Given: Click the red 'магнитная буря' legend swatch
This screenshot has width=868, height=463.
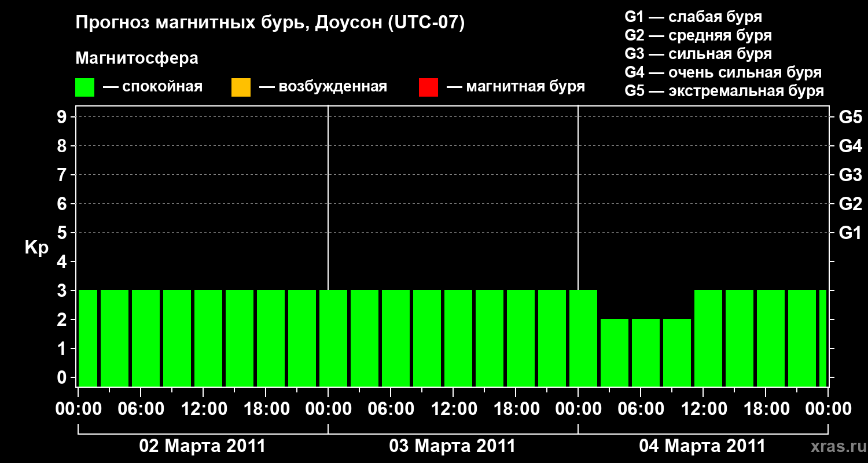Looking at the screenshot, I should [428, 87].
